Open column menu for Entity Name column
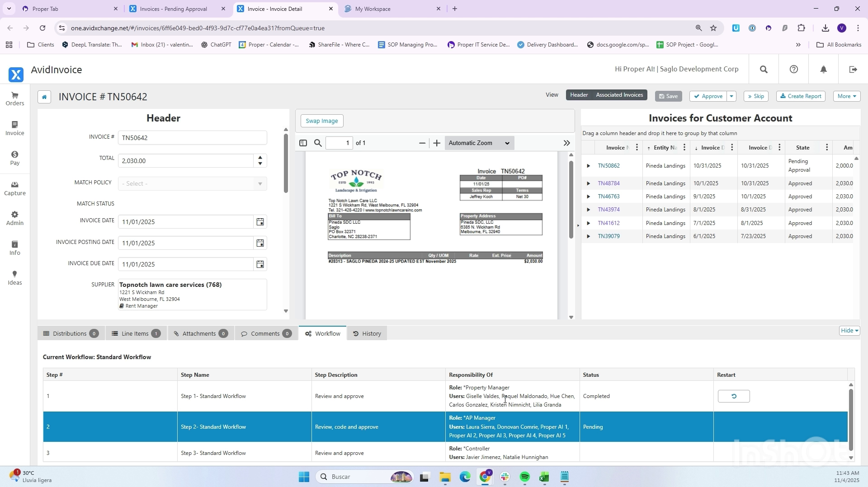 point(684,148)
